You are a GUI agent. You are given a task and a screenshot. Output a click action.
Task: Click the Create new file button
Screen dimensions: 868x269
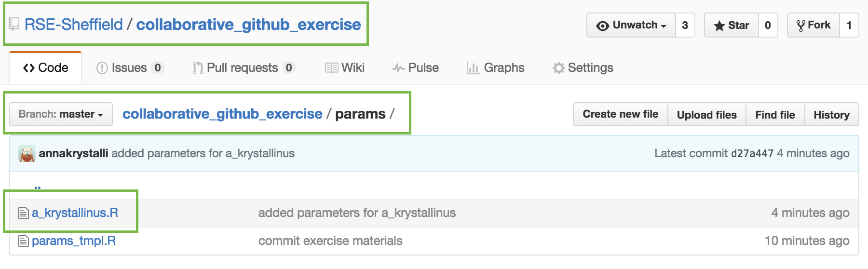click(x=621, y=114)
